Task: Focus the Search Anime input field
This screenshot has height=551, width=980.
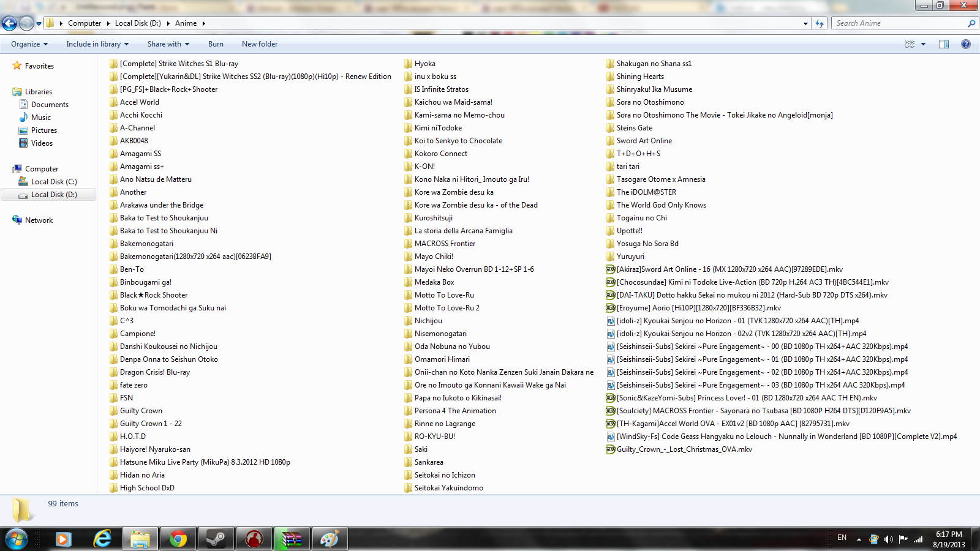Action: coord(899,23)
